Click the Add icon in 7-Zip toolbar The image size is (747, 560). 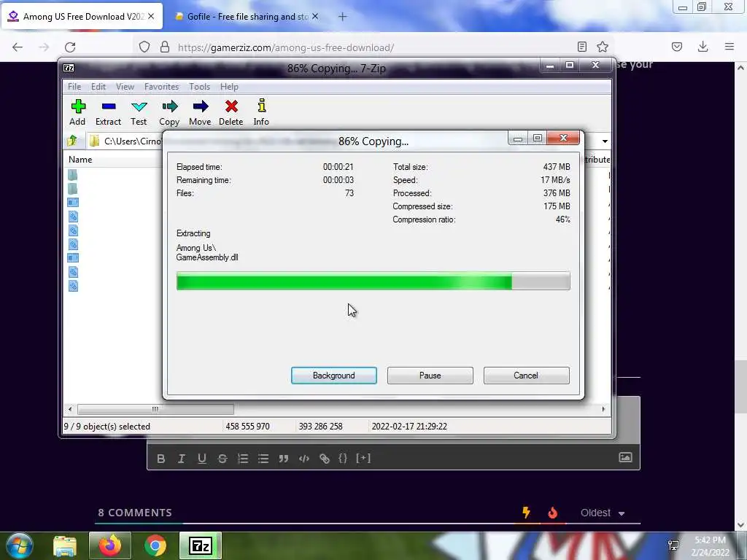pos(77,112)
